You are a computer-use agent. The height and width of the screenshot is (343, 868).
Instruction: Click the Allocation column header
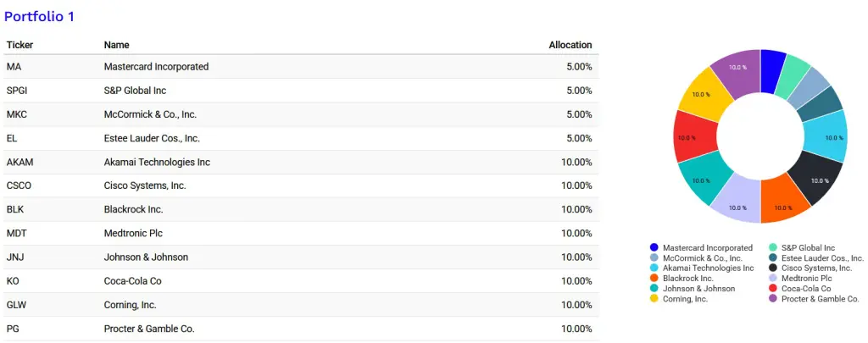coord(570,45)
